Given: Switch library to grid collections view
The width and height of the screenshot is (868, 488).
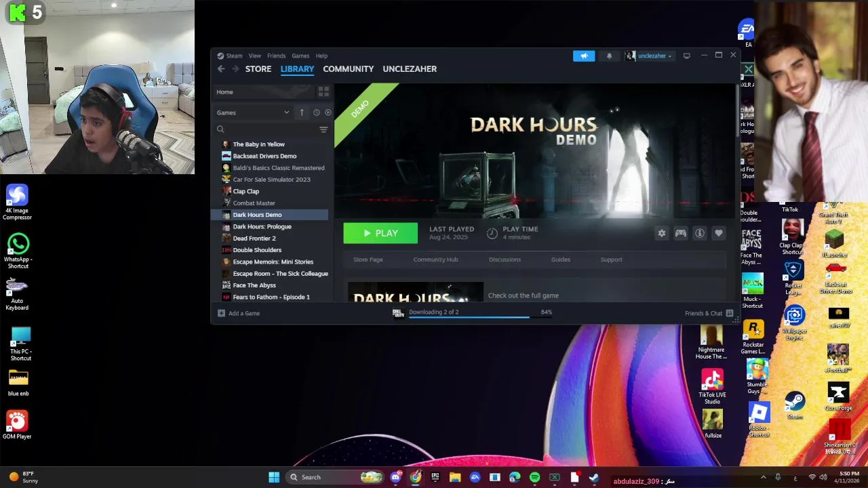Looking at the screenshot, I should point(323,91).
